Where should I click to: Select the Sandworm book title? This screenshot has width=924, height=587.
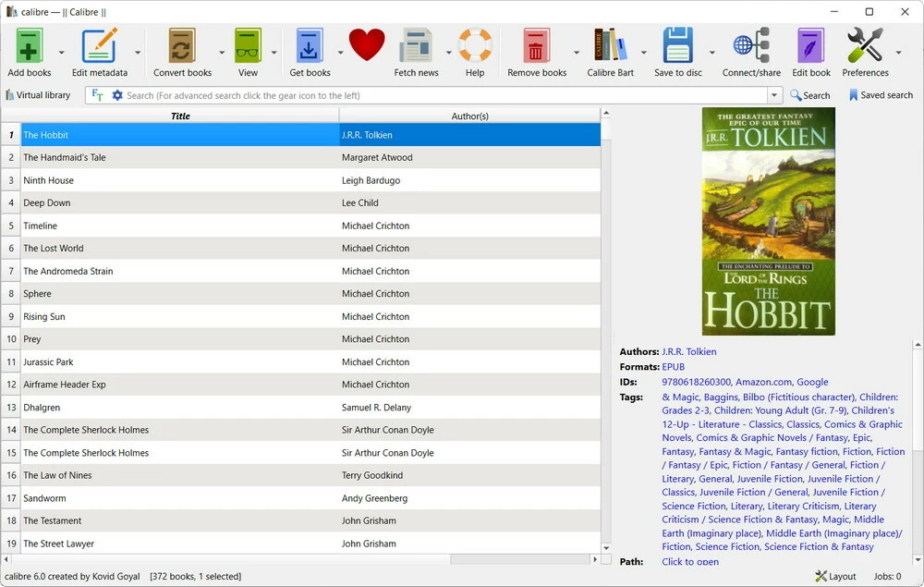click(x=44, y=498)
